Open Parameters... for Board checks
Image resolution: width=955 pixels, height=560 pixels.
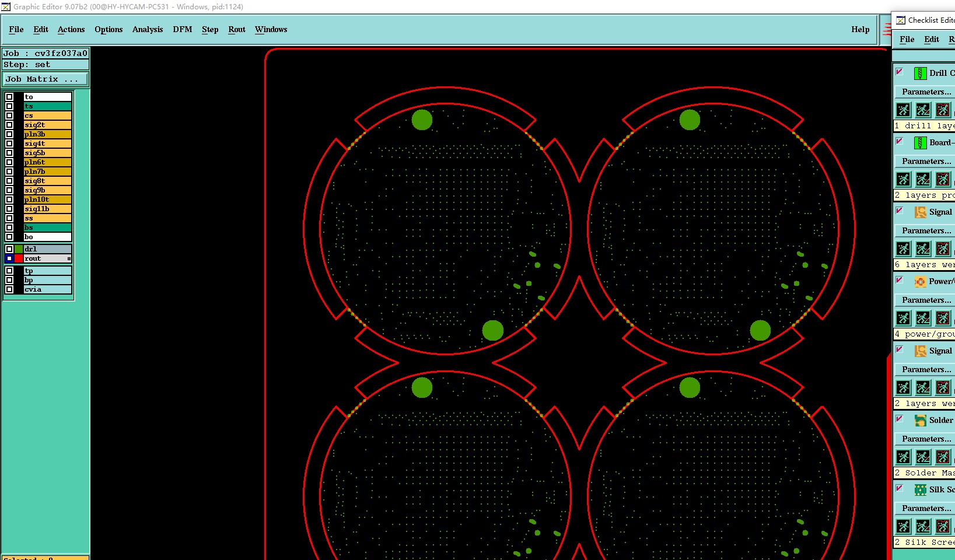926,161
